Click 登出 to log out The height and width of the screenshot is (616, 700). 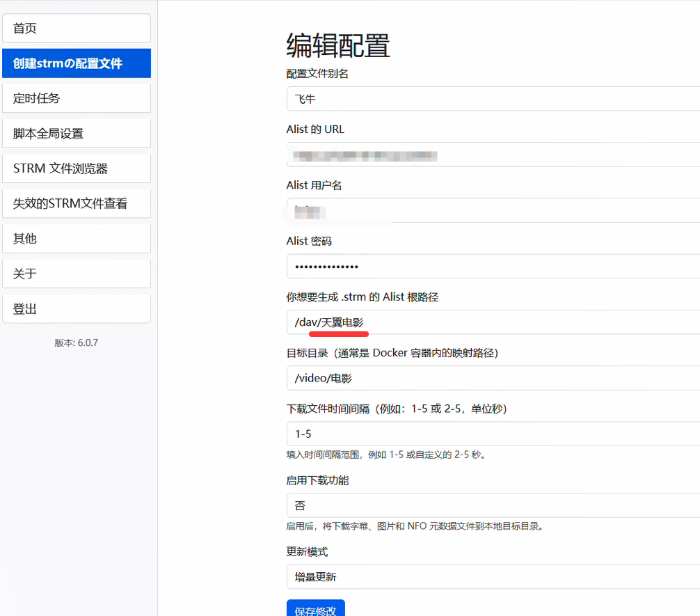[x=77, y=308]
